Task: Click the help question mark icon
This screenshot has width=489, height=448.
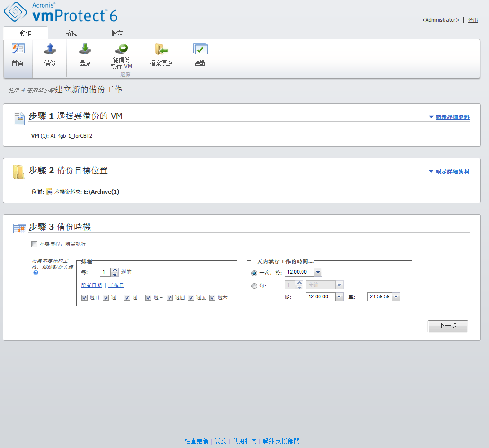Action: click(36, 273)
